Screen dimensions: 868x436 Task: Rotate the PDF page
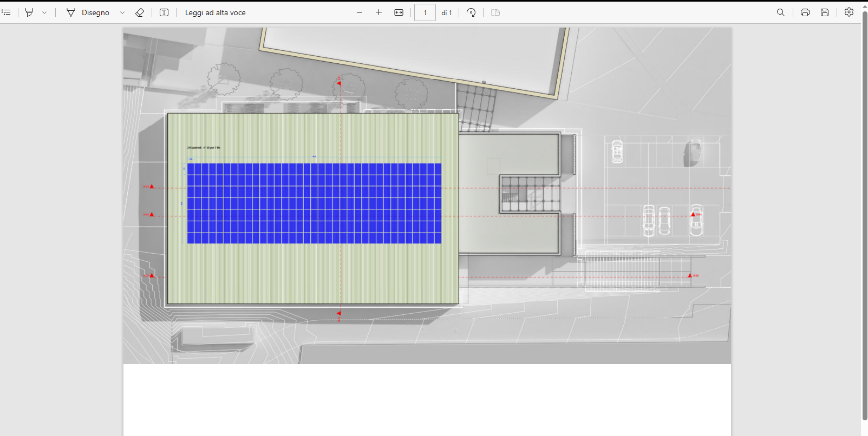pyautogui.click(x=471, y=12)
